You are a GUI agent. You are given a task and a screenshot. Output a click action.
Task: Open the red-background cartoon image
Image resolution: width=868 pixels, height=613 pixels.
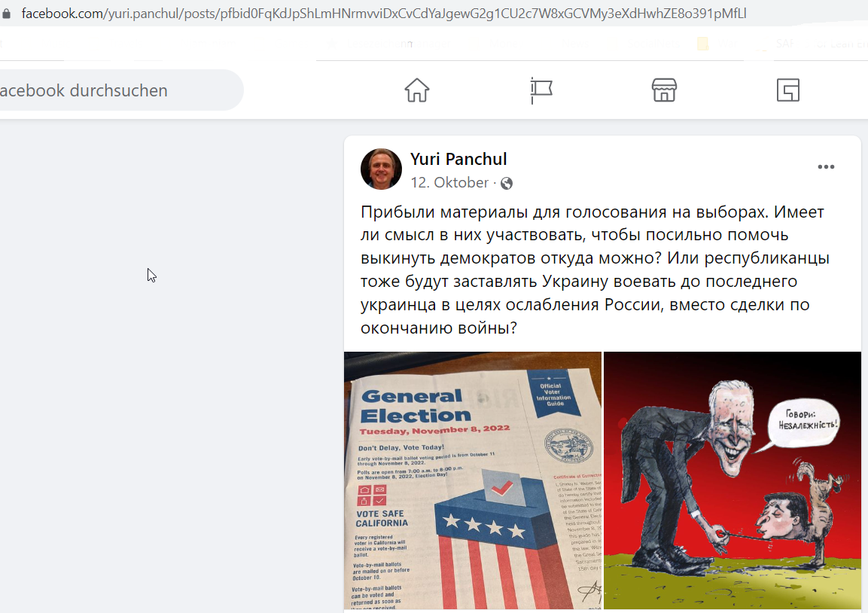point(732,480)
